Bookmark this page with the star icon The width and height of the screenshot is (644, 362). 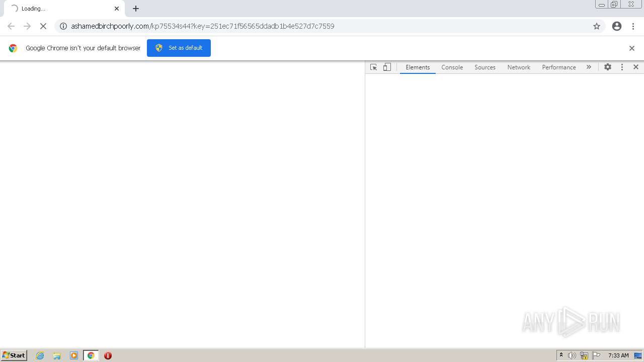tap(597, 26)
